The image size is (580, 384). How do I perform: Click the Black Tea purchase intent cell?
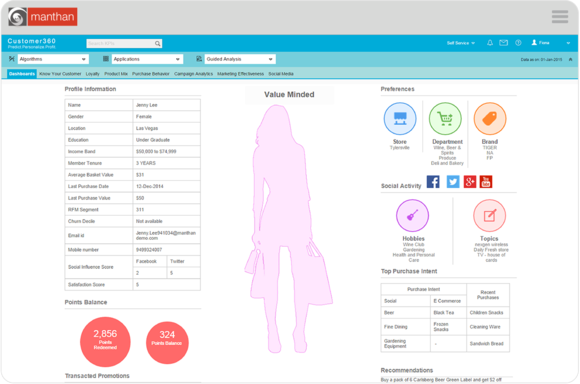pyautogui.click(x=448, y=313)
